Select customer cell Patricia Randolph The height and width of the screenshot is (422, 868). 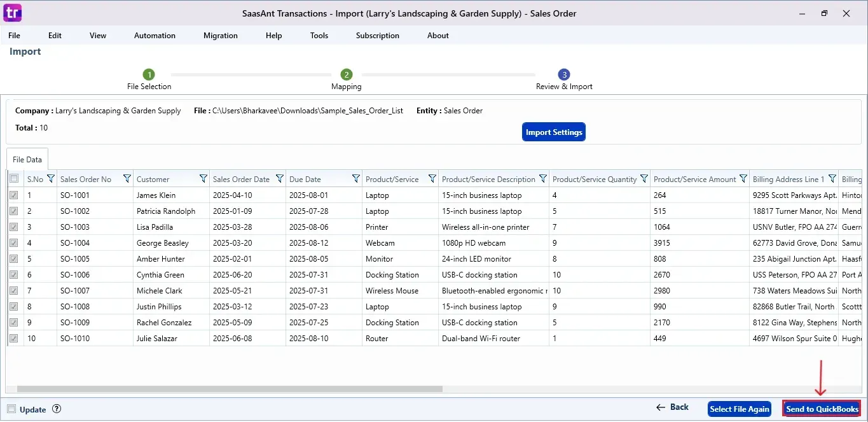(x=171, y=211)
